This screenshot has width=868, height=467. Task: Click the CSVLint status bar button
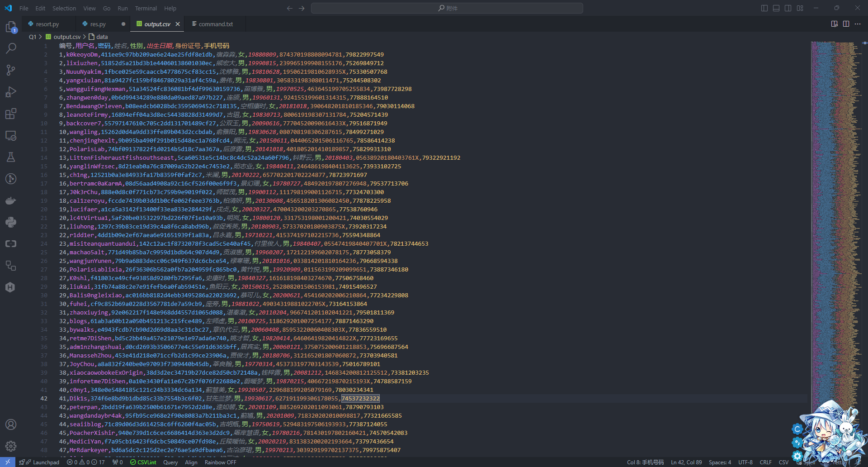[143, 462]
